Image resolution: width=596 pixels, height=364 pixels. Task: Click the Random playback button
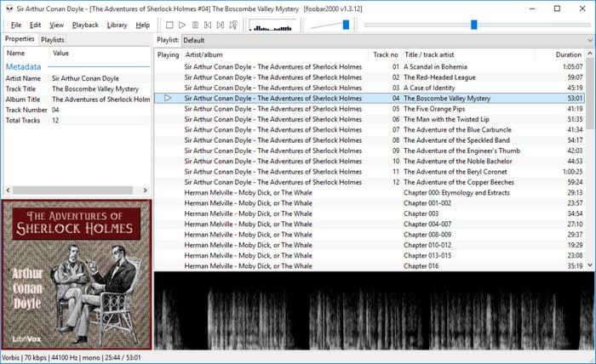click(233, 25)
